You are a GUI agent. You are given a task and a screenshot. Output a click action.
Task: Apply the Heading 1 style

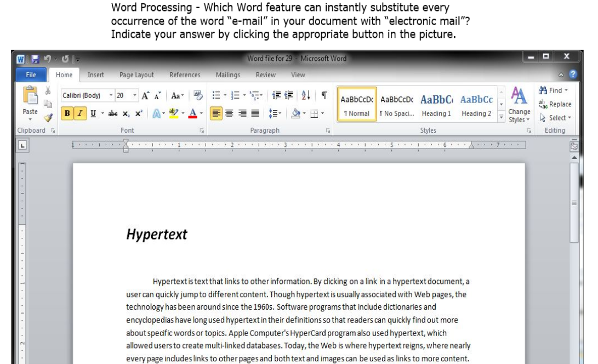point(437,104)
